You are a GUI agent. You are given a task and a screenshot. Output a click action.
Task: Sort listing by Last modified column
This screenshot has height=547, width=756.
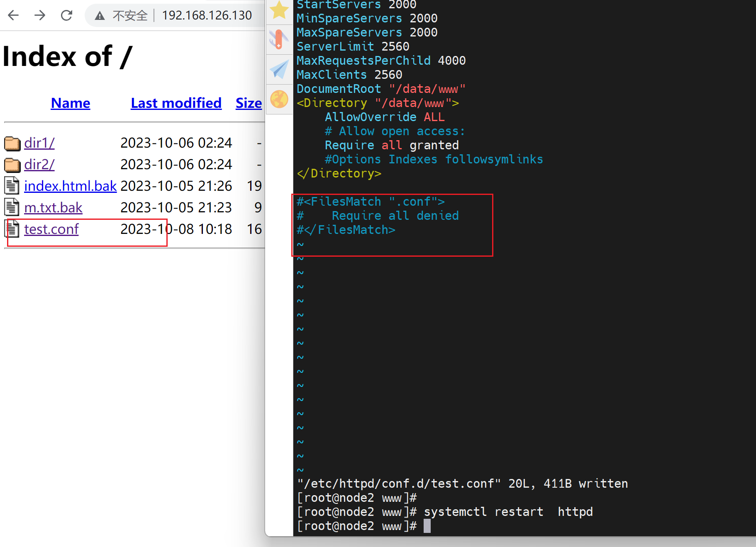tap(176, 103)
